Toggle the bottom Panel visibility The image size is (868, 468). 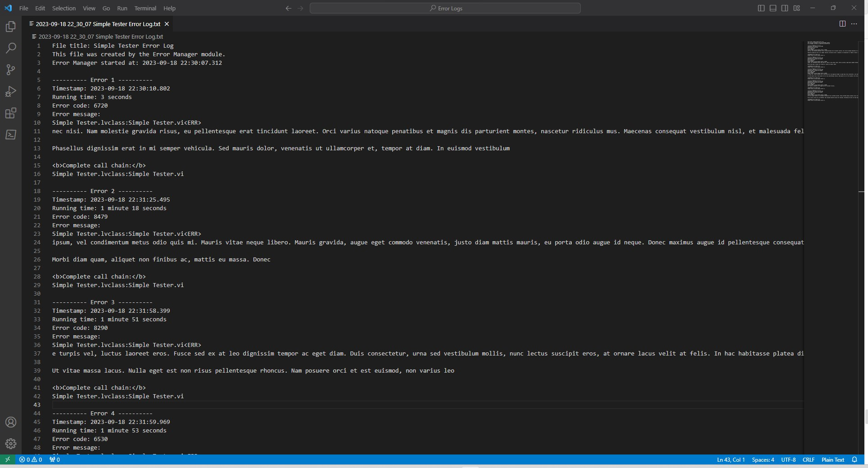(x=773, y=8)
